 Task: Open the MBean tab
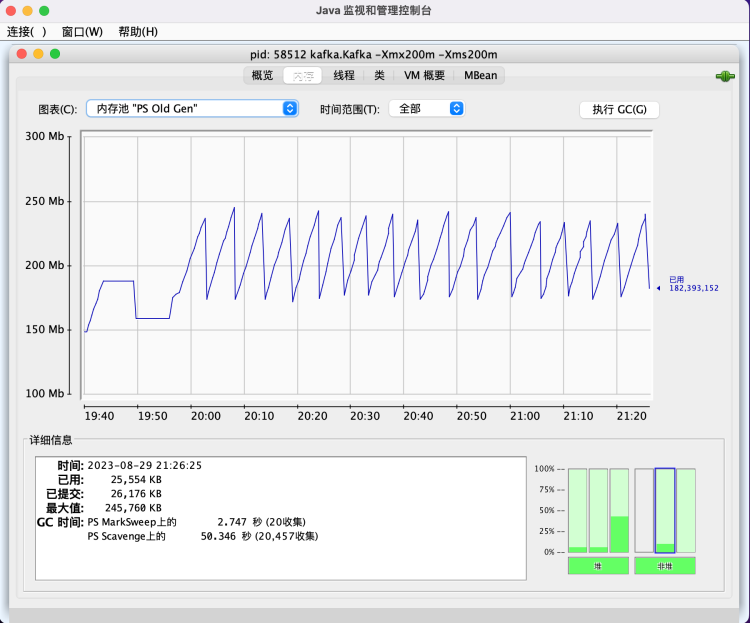(480, 75)
